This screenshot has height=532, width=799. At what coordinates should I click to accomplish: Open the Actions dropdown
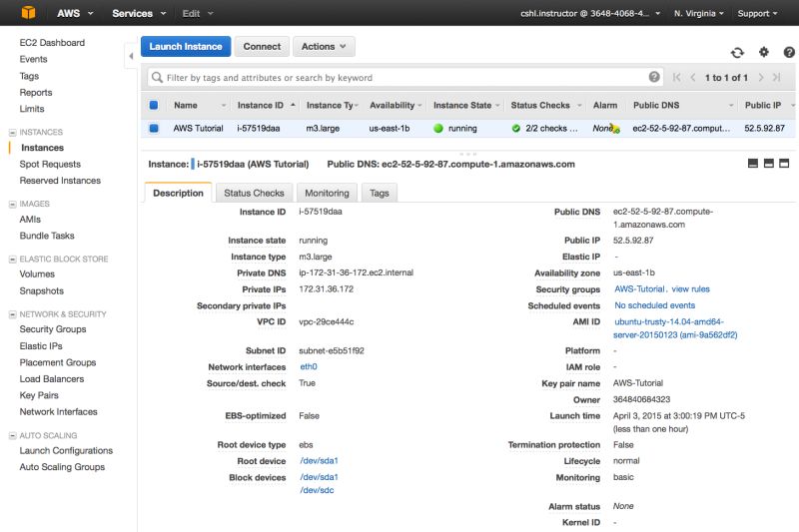click(324, 46)
